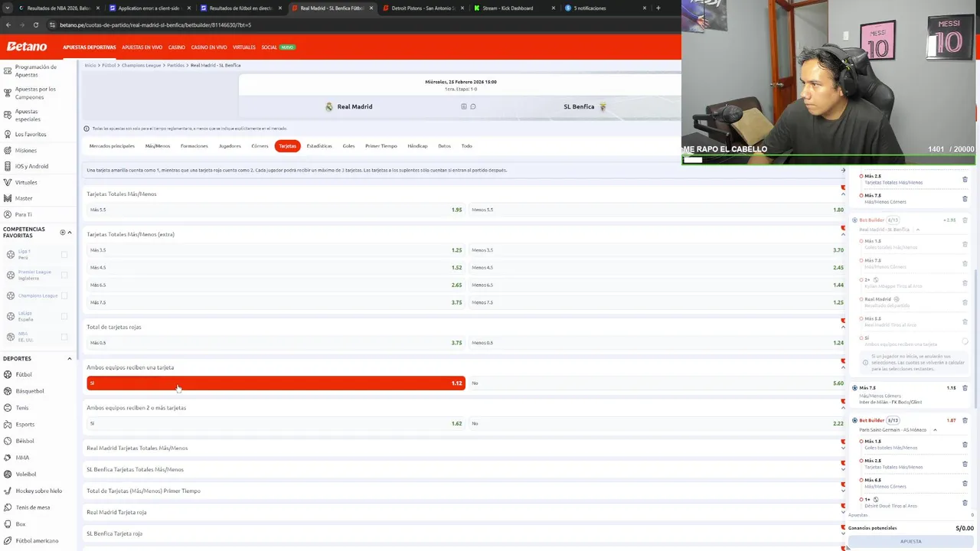Click the Betano logo

(x=27, y=47)
